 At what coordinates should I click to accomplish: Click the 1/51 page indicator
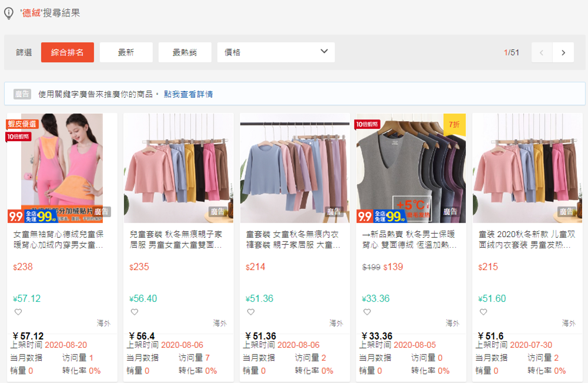(512, 52)
